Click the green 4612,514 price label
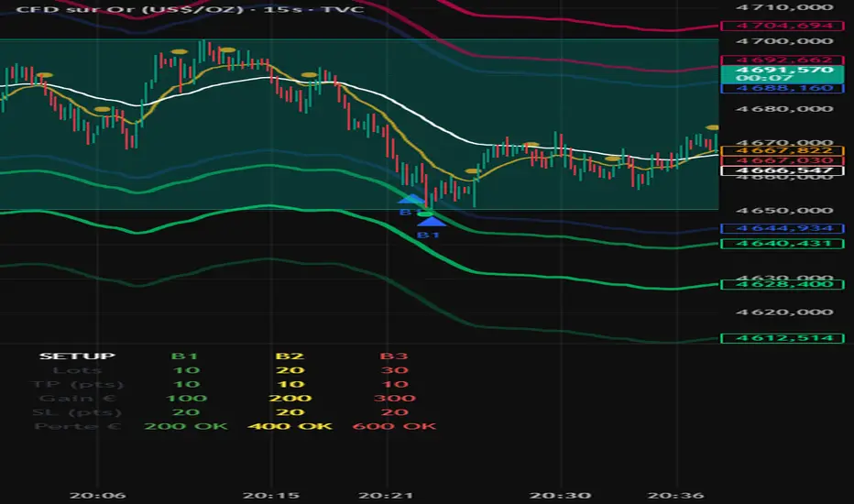 point(783,338)
